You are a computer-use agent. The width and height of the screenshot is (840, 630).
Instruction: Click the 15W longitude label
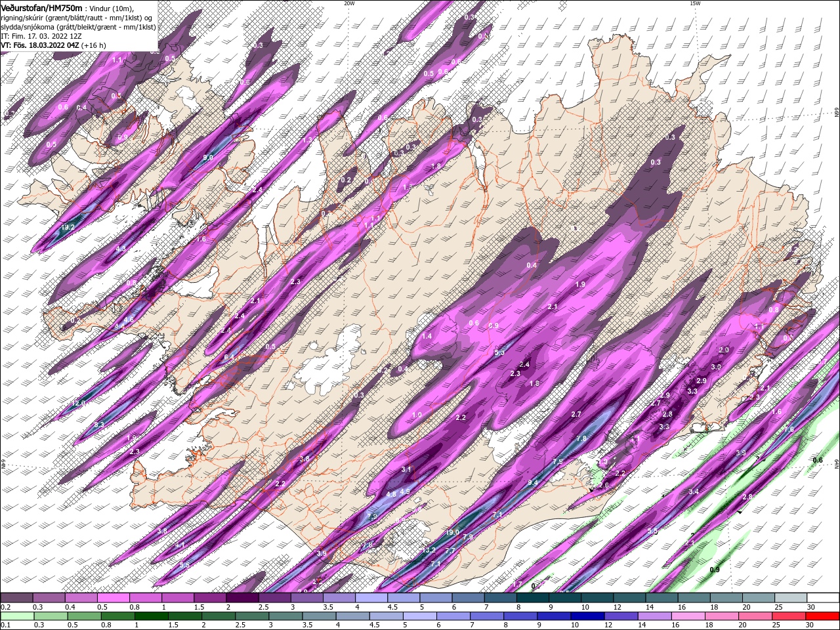click(695, 3)
